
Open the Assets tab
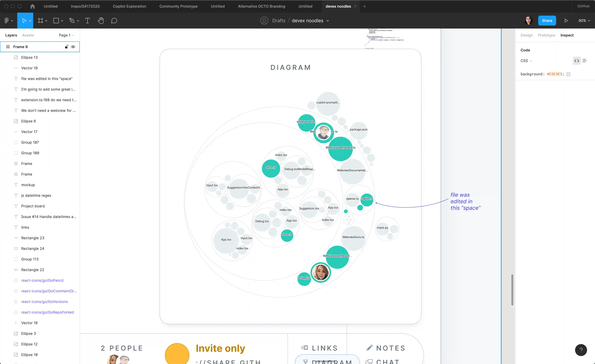28,35
